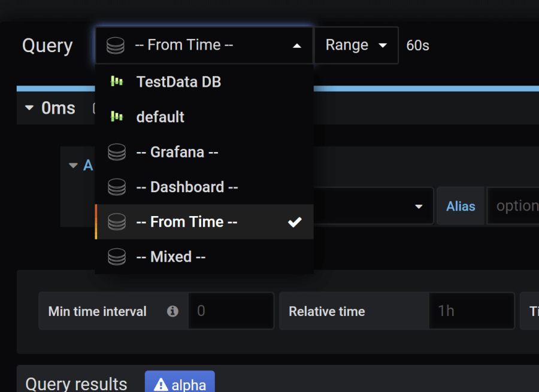Click the Min time interval input field
The width and height of the screenshot is (539, 392).
pos(231,311)
